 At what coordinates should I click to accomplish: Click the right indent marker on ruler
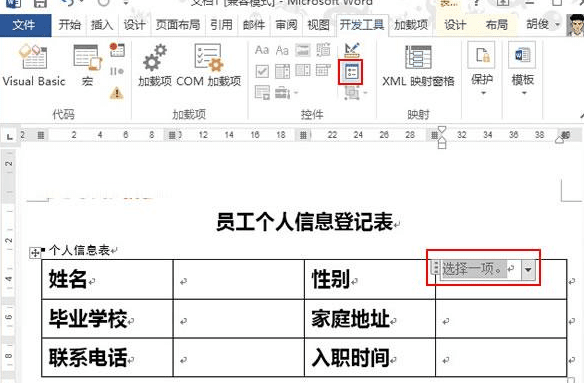[560, 140]
